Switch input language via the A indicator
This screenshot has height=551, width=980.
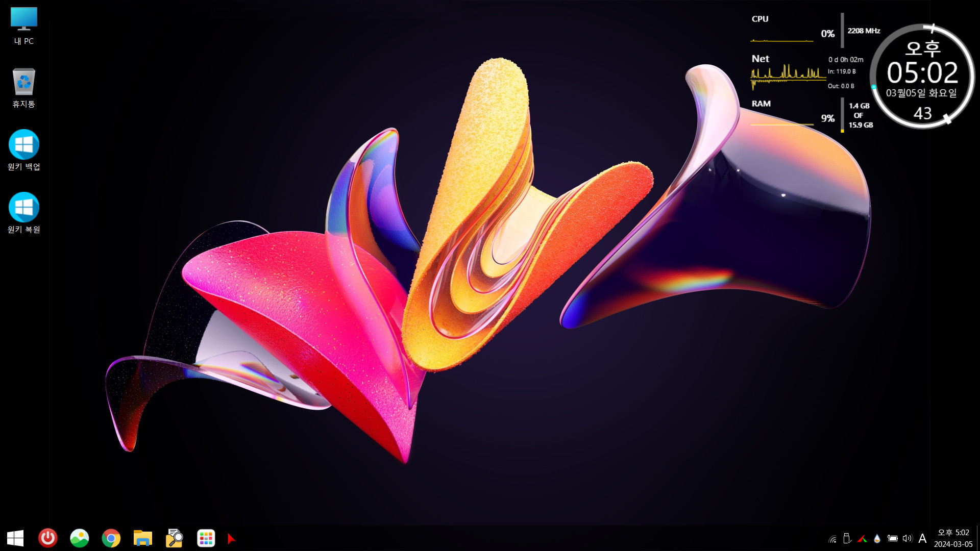[x=922, y=538]
